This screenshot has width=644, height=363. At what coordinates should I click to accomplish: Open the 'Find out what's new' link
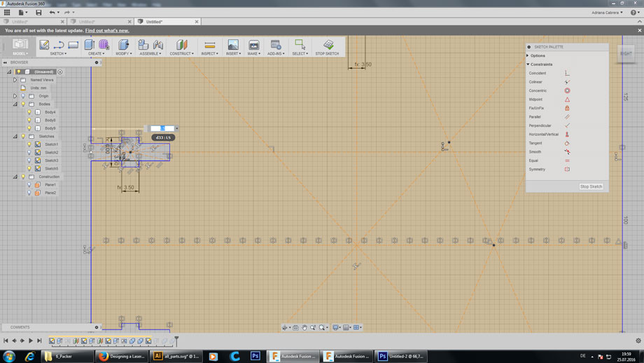[107, 30]
